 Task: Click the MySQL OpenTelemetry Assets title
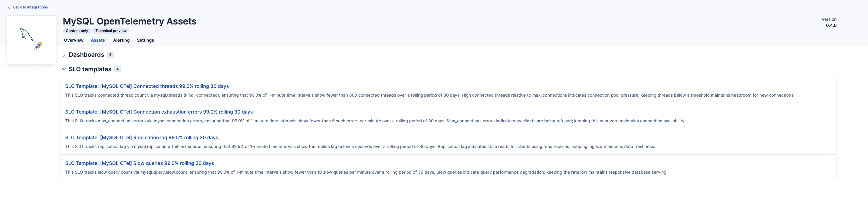coord(130,21)
